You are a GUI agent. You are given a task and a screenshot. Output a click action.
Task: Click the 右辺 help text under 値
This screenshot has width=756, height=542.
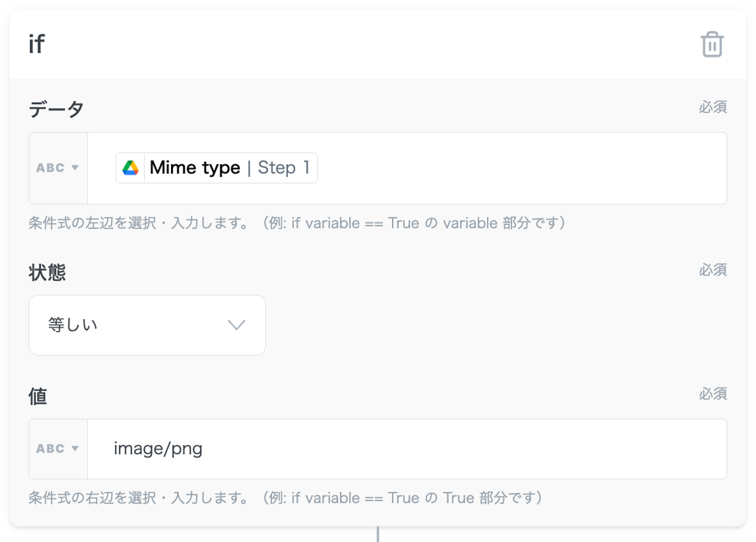click(x=285, y=498)
